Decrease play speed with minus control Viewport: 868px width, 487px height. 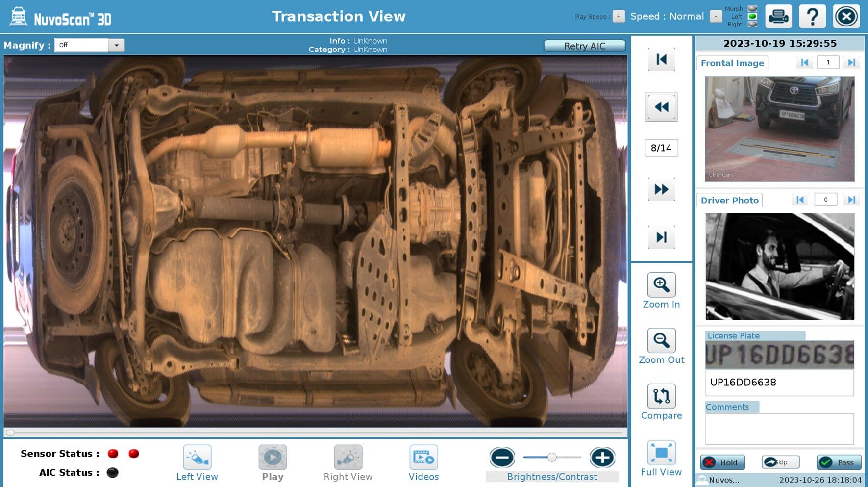(x=715, y=16)
